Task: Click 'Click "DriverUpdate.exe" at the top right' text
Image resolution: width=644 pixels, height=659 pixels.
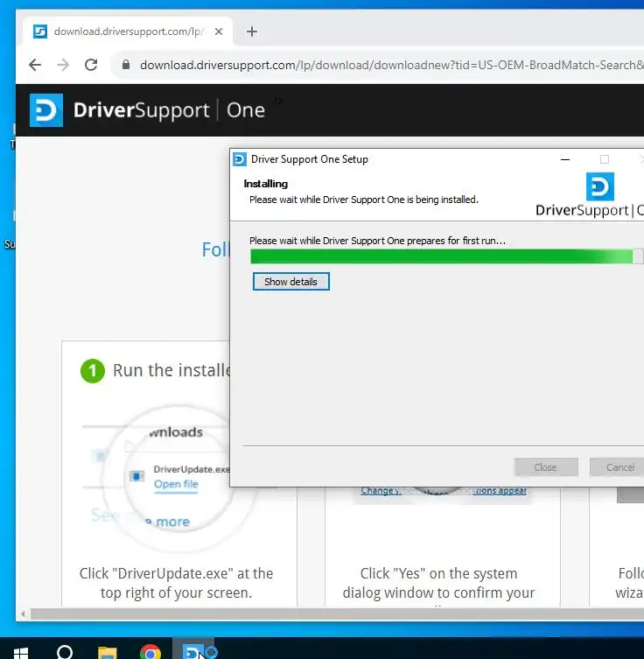Action: pos(177,583)
